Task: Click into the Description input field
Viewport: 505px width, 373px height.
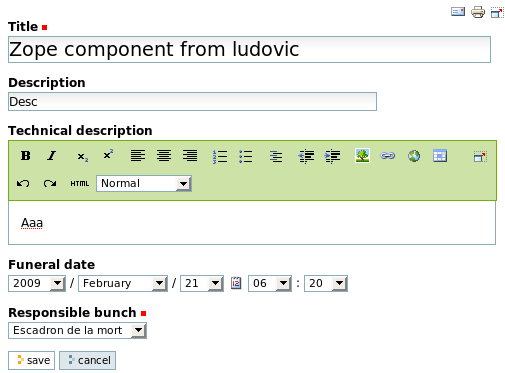Action: pos(192,102)
